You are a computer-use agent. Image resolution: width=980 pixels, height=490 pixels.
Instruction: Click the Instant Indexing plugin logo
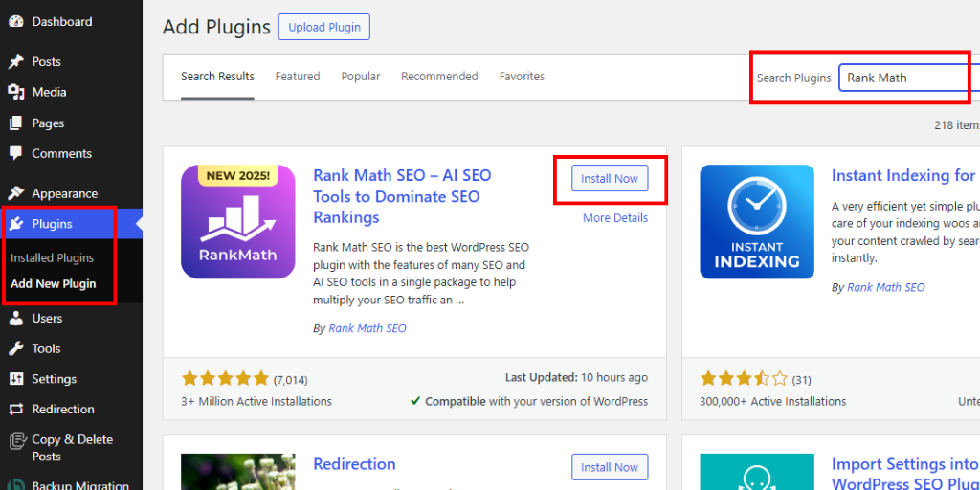click(x=757, y=222)
